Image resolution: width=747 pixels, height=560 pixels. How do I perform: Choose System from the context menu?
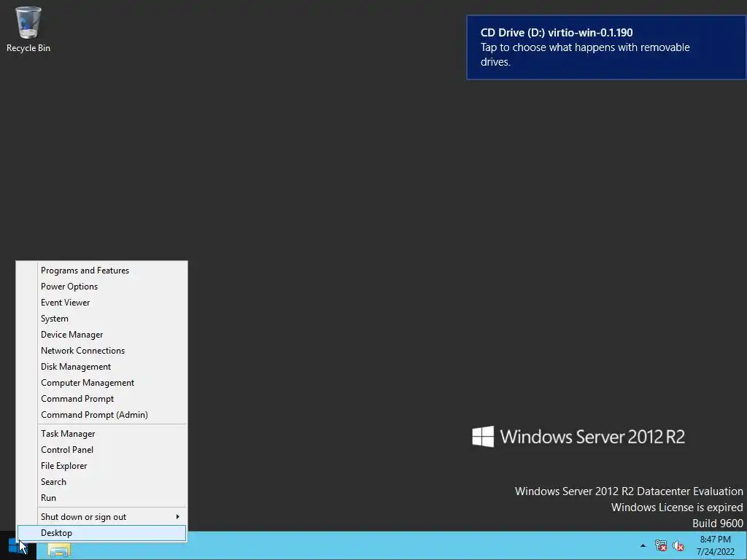[102, 319]
